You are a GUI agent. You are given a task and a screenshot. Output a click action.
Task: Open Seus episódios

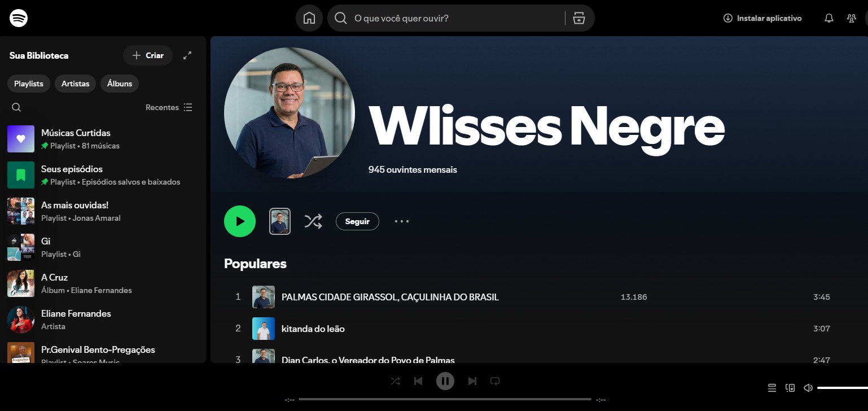click(103, 175)
